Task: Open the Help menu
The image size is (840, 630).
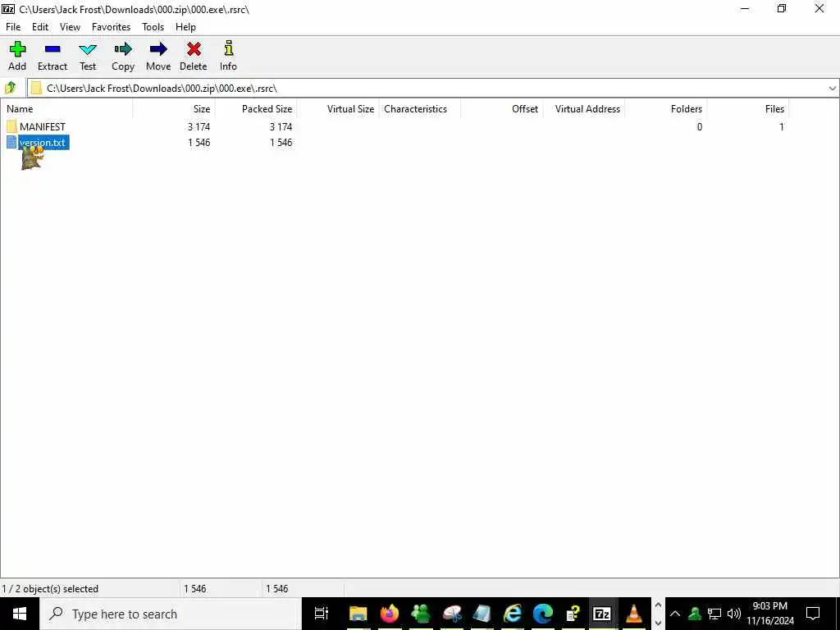Action: (x=185, y=27)
